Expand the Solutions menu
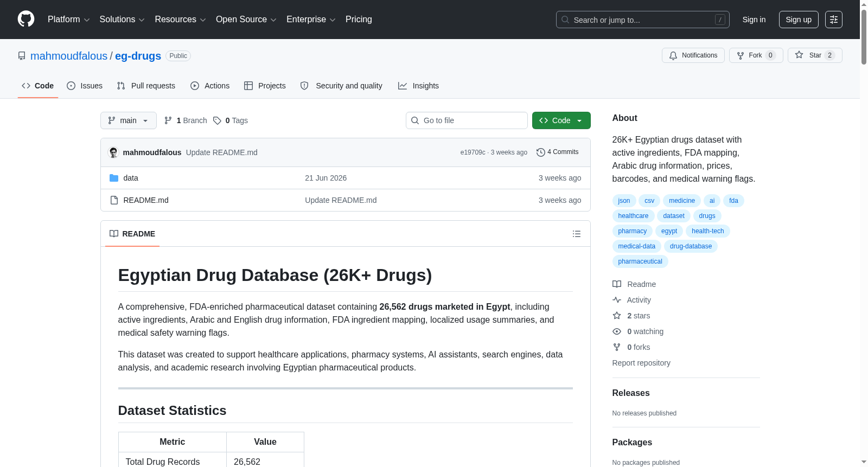Image resolution: width=868 pixels, height=467 pixels. 122,20
